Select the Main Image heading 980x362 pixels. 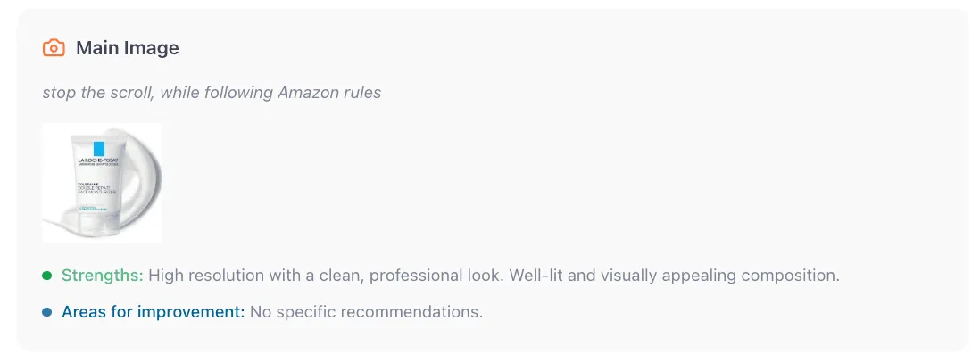[127, 48]
